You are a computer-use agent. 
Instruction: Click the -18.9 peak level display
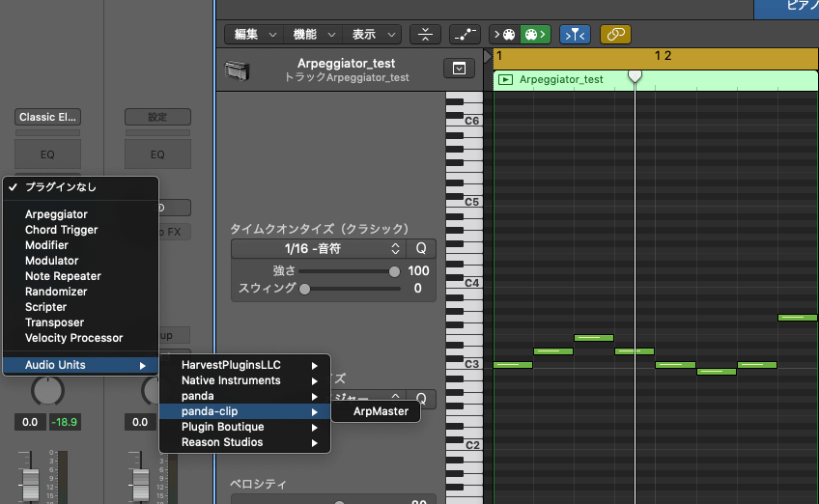tap(65, 422)
